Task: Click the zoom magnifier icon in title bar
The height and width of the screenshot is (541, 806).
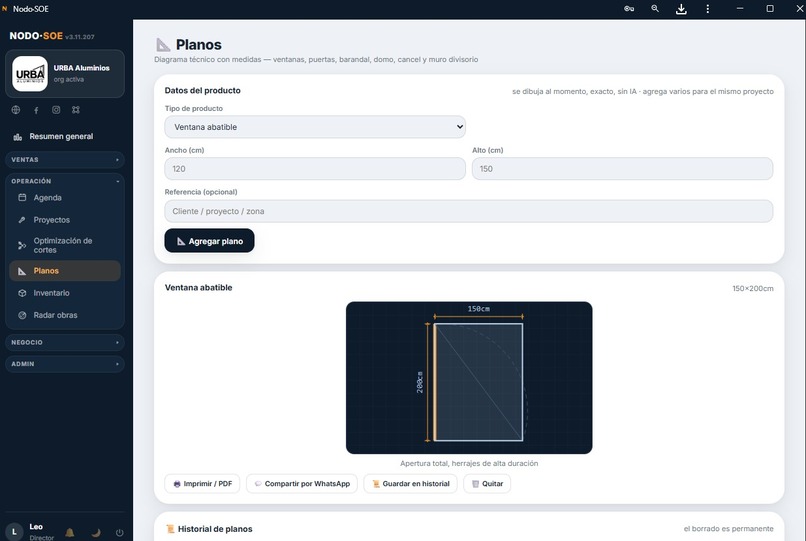Action: point(655,9)
